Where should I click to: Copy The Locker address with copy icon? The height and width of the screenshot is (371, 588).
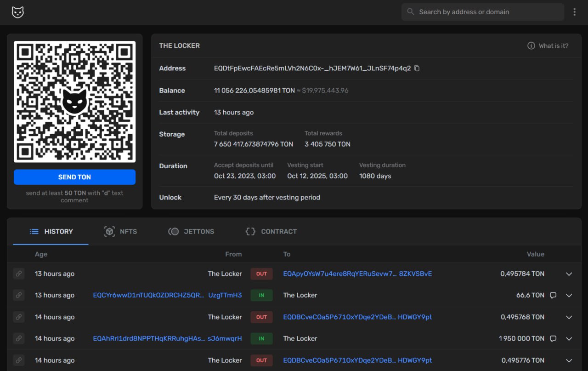click(x=417, y=68)
